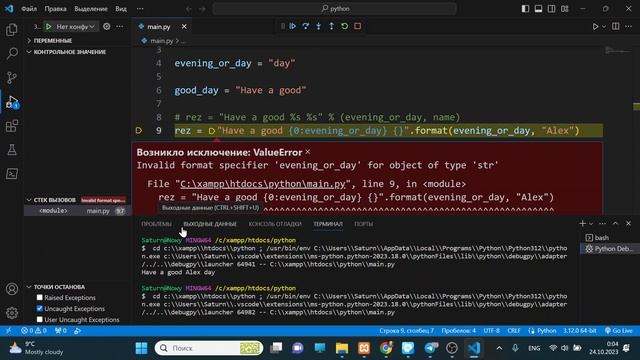Toggle the bottom panel layout icon
Image resolution: width=640 pixels, height=360 pixels.
[538, 9]
